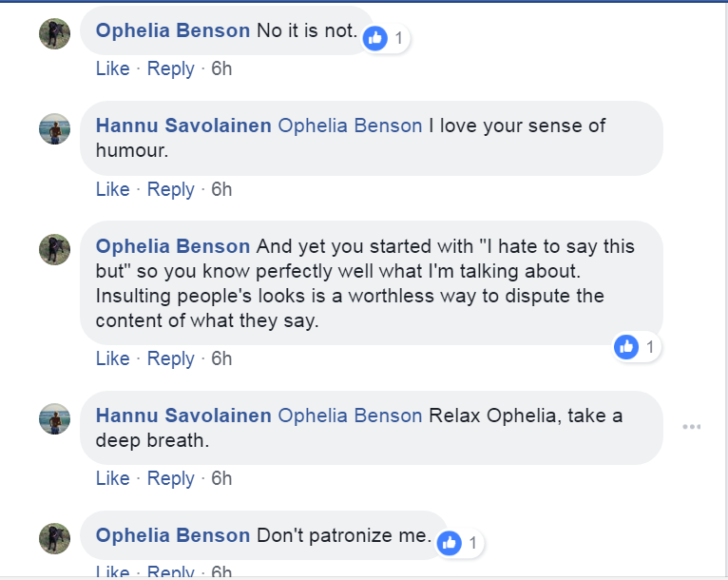Click the tagged Ophelia Benson mention in "Relax Ophelia" comment
The width and height of the screenshot is (728, 580).
[x=350, y=415]
